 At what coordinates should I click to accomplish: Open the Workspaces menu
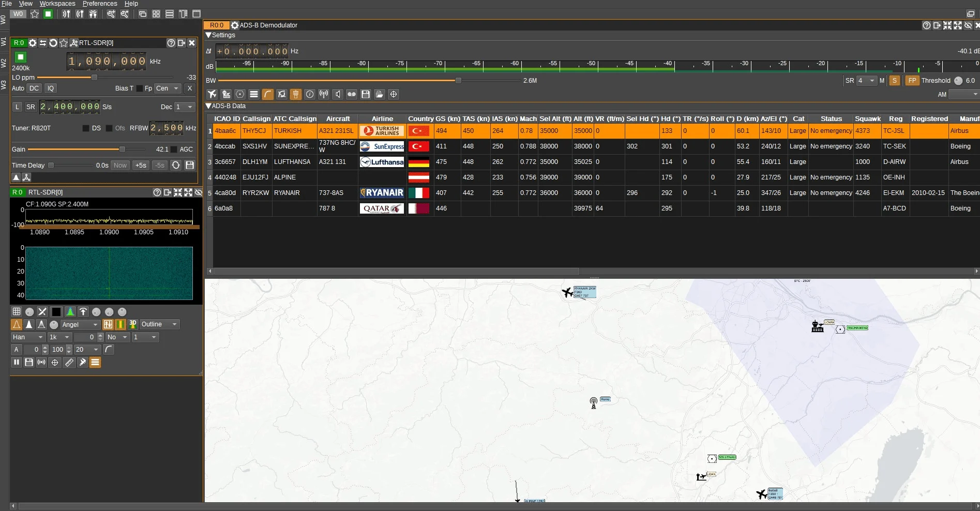click(x=57, y=4)
